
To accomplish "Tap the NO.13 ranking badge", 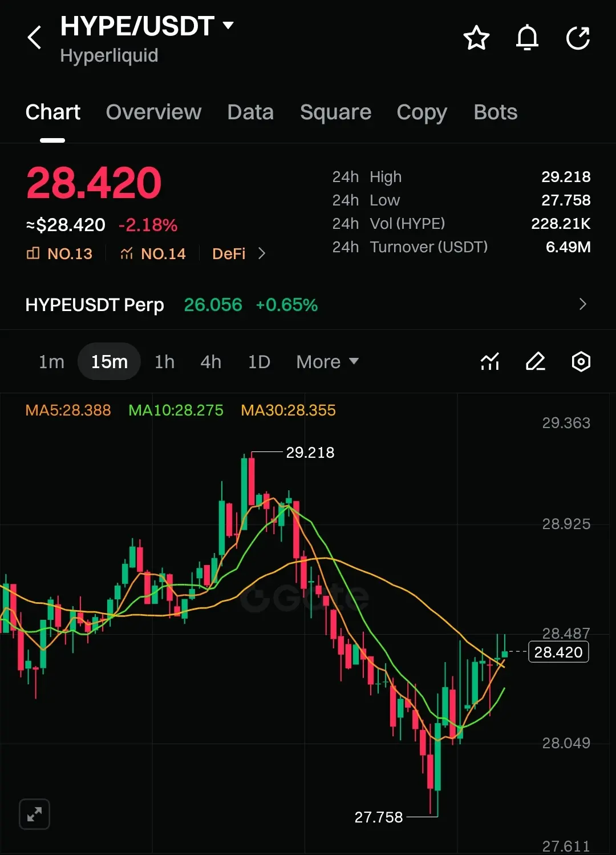I will (x=59, y=253).
